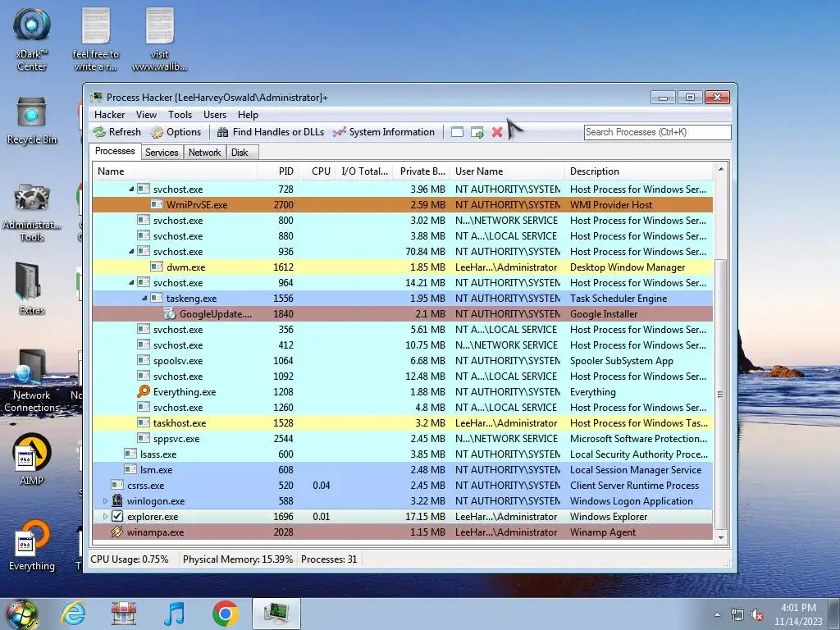Launch Google Chrome from taskbar
Image resolution: width=840 pixels, height=630 pixels.
point(225,614)
